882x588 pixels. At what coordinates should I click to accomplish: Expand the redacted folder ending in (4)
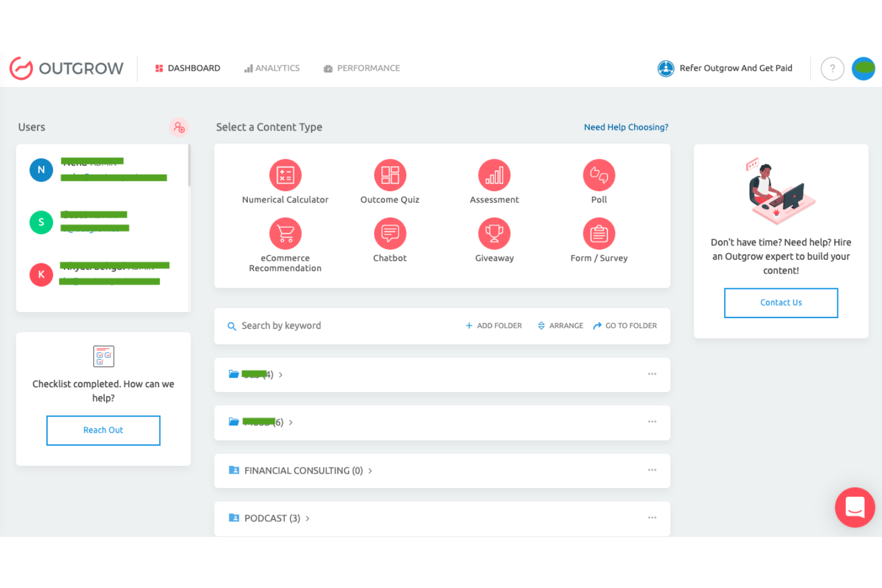(x=280, y=375)
